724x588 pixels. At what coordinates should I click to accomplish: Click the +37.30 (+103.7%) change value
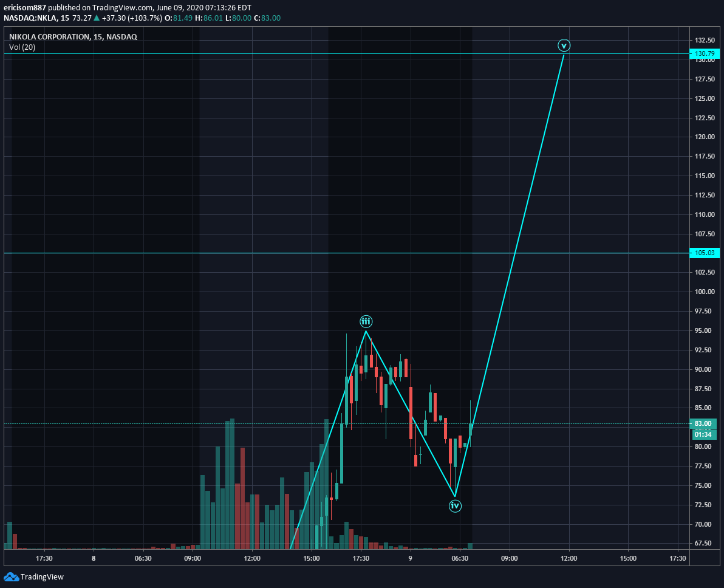click(x=132, y=18)
